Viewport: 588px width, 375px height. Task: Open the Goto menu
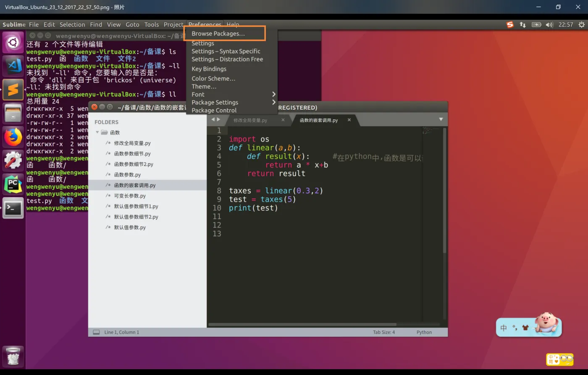[133, 25]
